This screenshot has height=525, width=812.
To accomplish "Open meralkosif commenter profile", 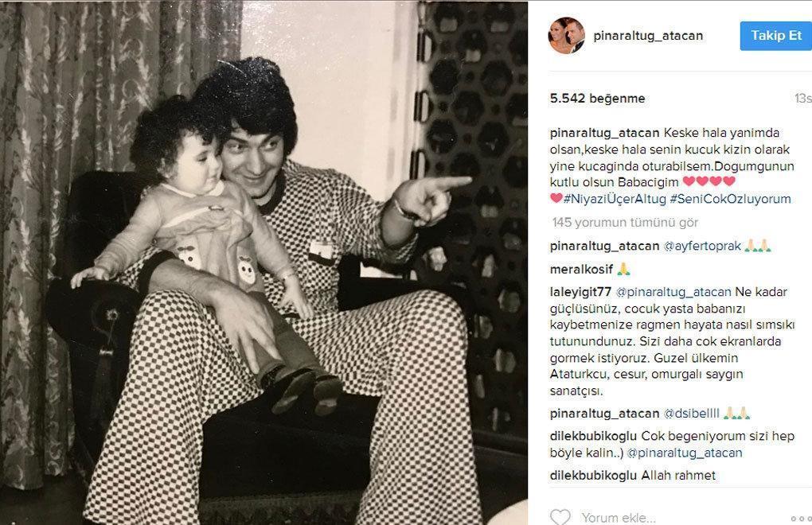I will (582, 270).
